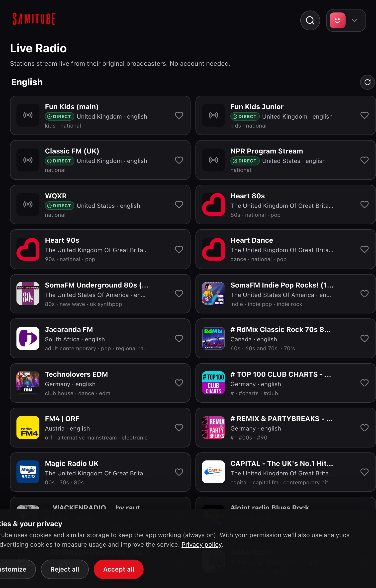
Task: Open the profile avatar dropdown menu
Action: (346, 20)
